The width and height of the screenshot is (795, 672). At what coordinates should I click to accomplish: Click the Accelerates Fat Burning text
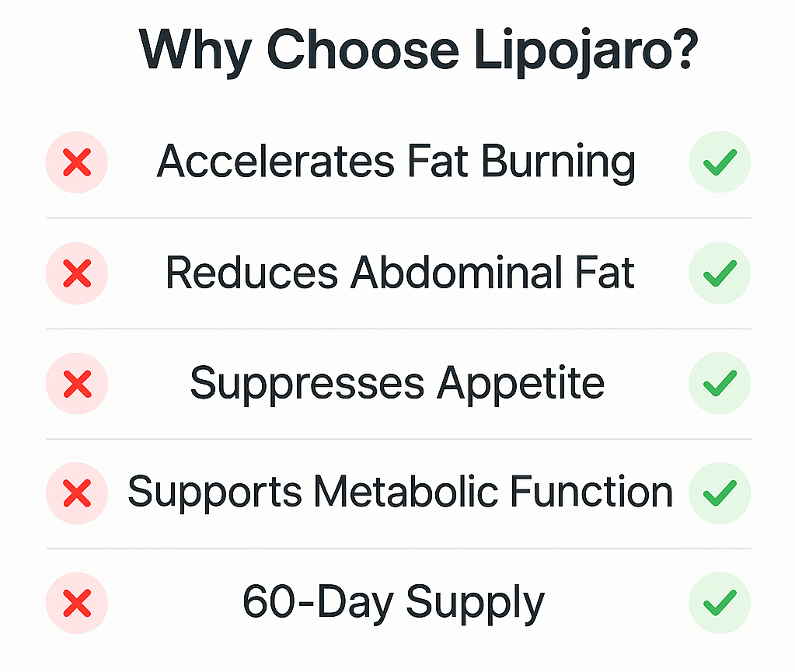tap(396, 162)
